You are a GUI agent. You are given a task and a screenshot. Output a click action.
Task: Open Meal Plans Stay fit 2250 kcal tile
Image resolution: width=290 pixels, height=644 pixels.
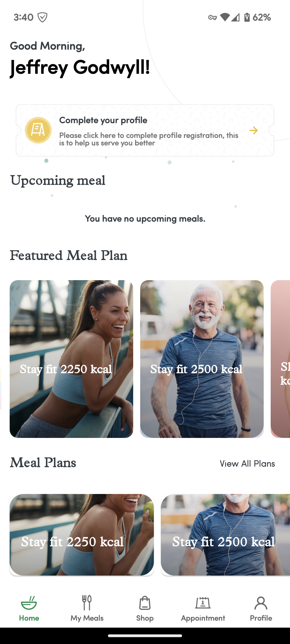coord(82,535)
